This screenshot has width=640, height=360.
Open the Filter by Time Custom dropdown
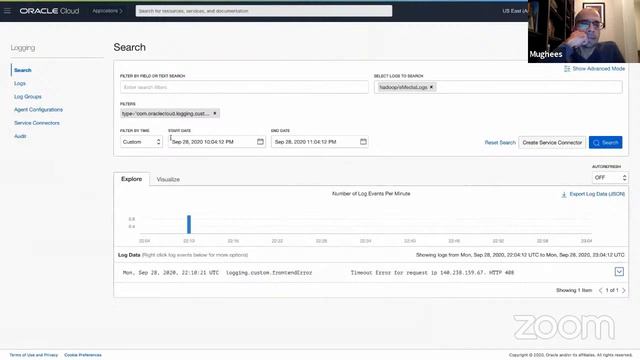tap(141, 142)
